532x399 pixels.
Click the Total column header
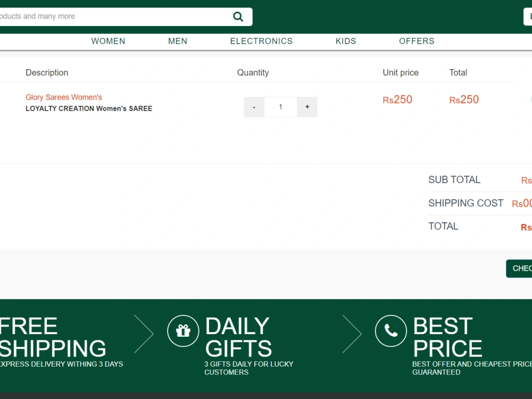pos(458,72)
